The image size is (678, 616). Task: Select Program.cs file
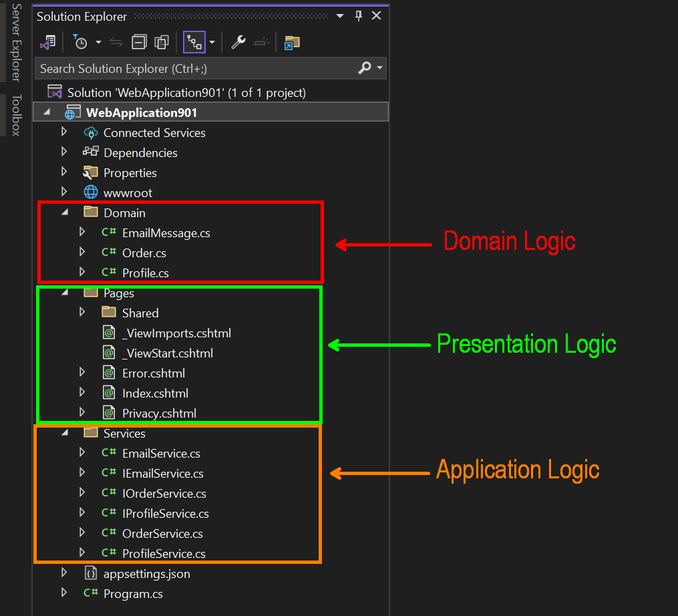point(133,594)
